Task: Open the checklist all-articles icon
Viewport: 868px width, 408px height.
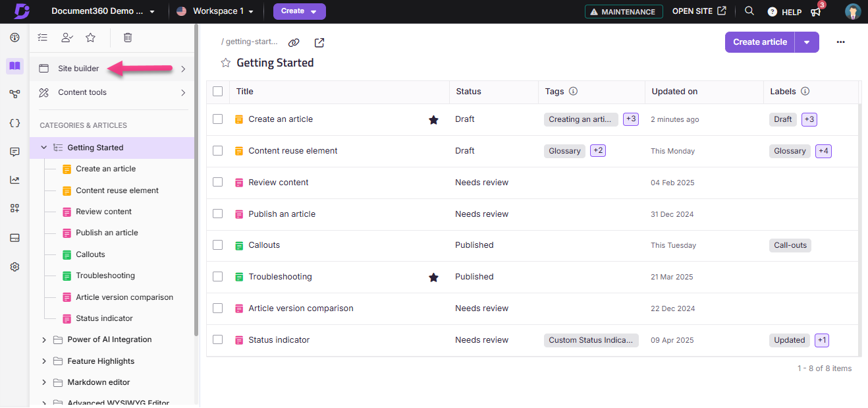Action: pos(43,38)
